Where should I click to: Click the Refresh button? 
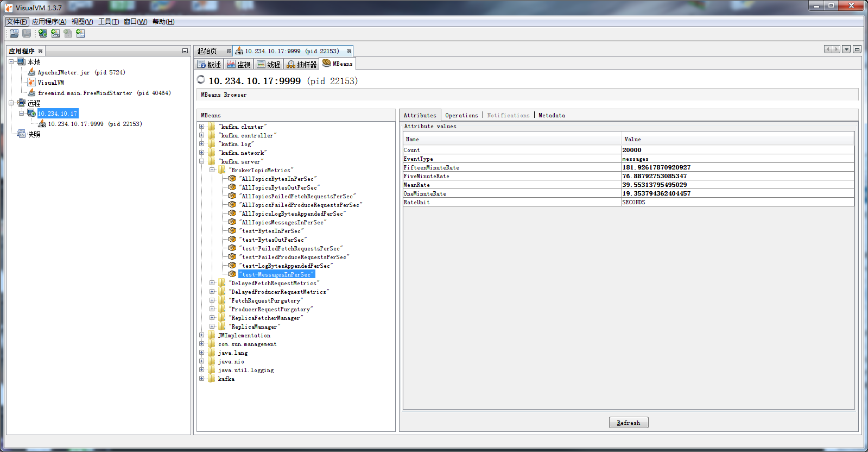pos(629,423)
